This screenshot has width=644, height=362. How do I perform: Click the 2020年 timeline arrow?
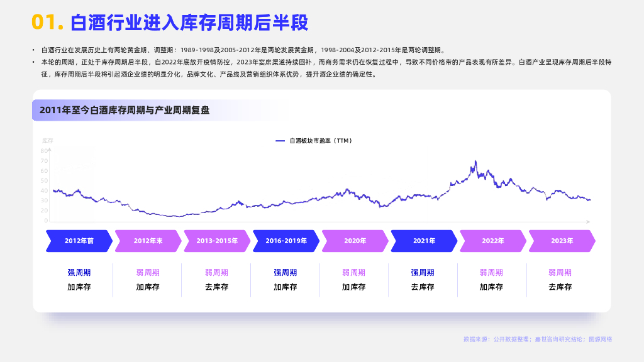[355, 241]
